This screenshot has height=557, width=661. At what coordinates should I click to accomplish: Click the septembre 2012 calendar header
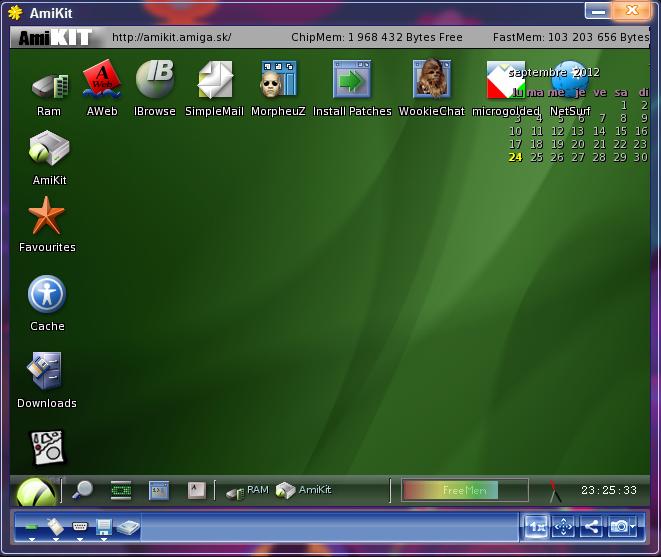point(554,73)
